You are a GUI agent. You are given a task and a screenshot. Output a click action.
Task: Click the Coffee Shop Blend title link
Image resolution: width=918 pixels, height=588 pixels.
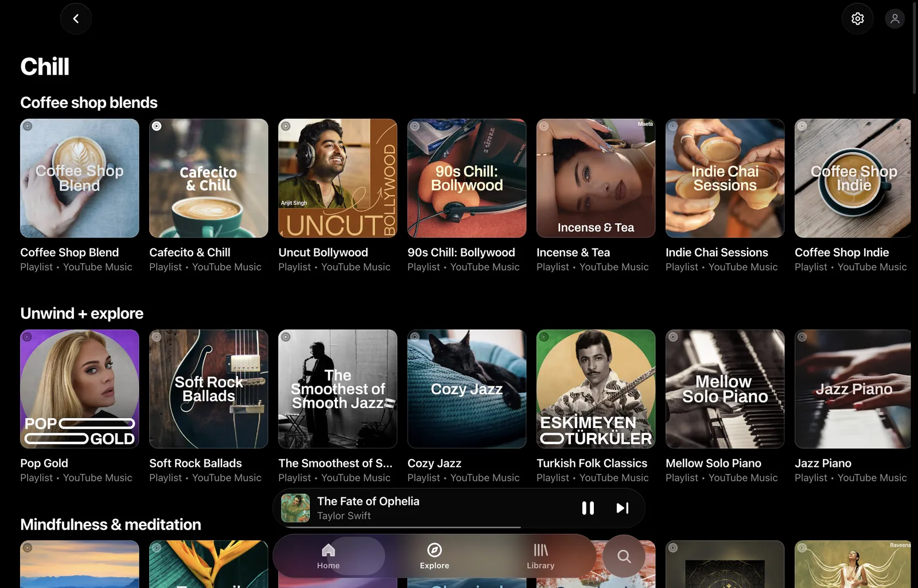[69, 252]
